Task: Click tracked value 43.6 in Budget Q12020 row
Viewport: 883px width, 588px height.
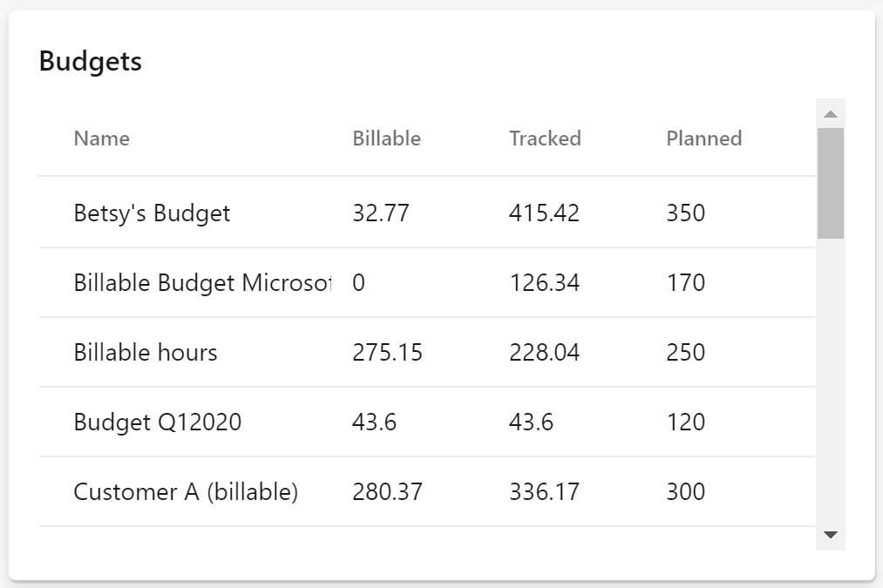Action: pos(531,422)
